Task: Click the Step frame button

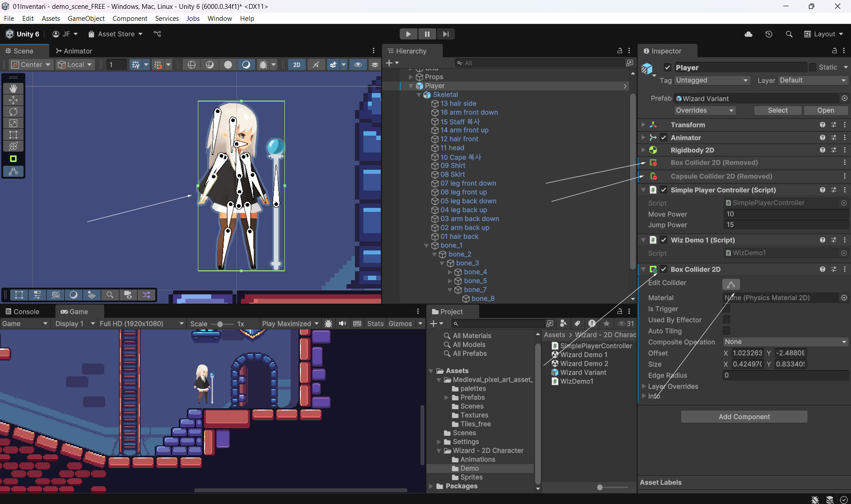Action: (445, 34)
